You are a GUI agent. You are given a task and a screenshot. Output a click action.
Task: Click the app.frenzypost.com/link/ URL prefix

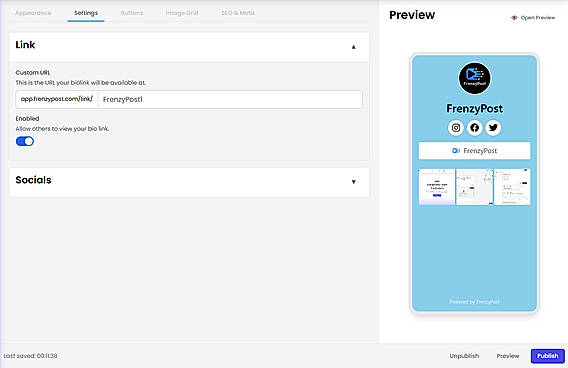point(57,99)
